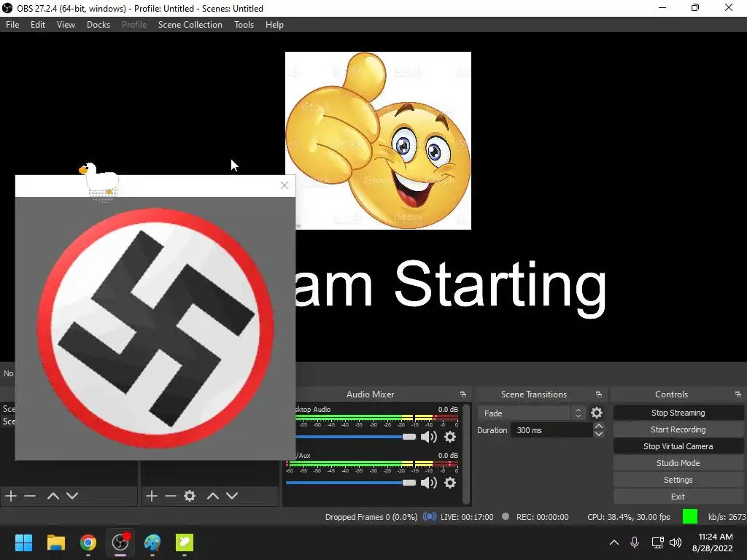Image resolution: width=747 pixels, height=560 pixels.
Task: Close the goose popup image window
Action: (285, 185)
